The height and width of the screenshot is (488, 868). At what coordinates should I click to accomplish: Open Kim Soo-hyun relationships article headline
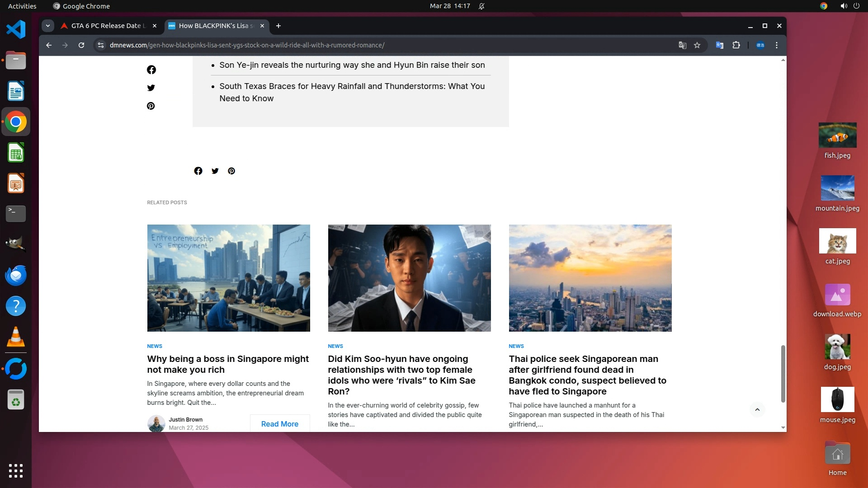coord(401,375)
